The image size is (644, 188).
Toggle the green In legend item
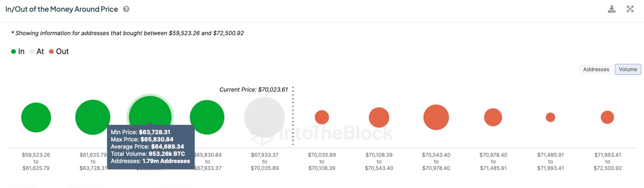(18, 52)
